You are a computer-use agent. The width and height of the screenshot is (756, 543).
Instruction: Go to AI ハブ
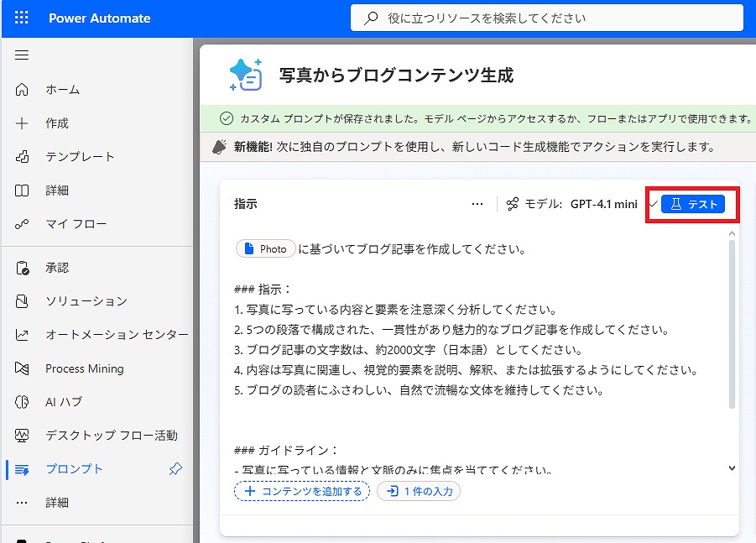64,402
